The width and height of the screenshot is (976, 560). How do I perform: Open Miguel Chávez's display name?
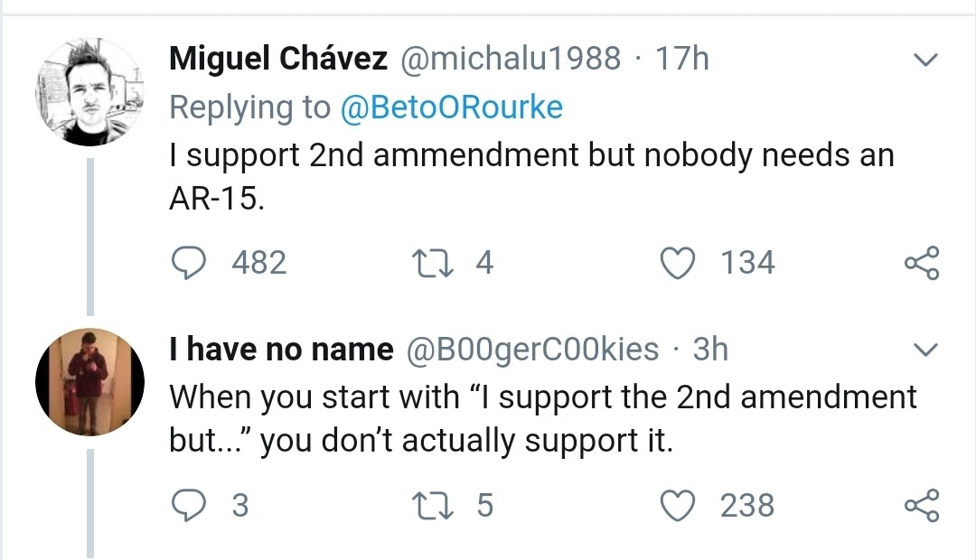coord(278,59)
